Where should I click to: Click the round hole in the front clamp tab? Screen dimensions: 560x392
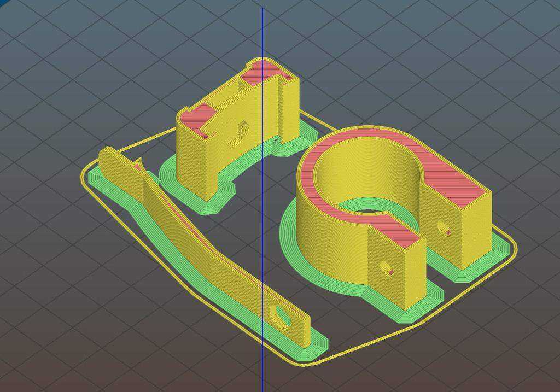click(x=387, y=268)
